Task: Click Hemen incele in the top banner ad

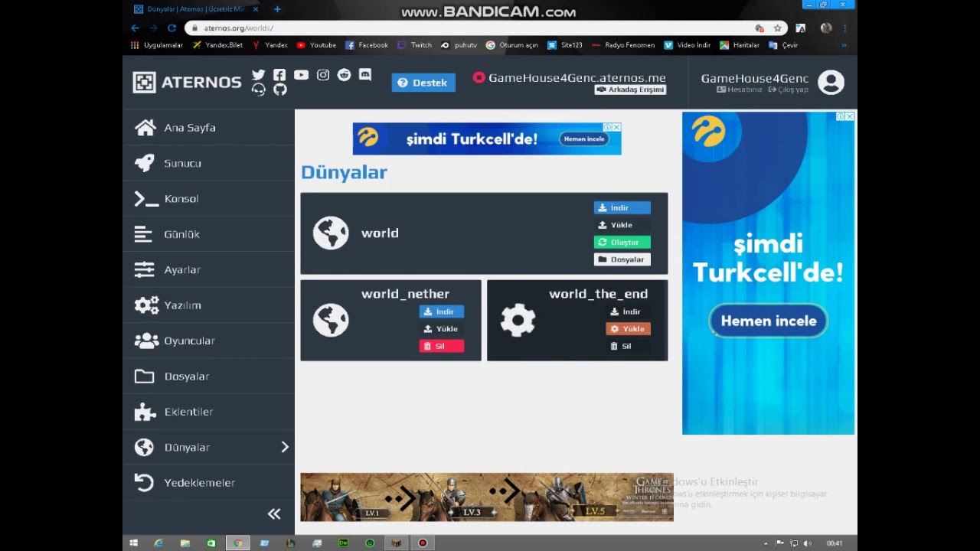Action: point(585,139)
